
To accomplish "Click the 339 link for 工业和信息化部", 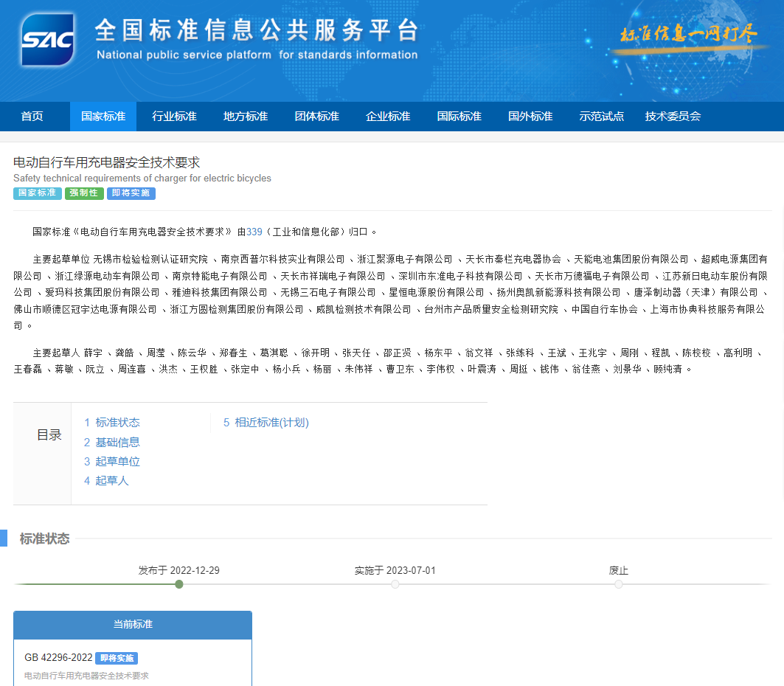I will [x=254, y=231].
